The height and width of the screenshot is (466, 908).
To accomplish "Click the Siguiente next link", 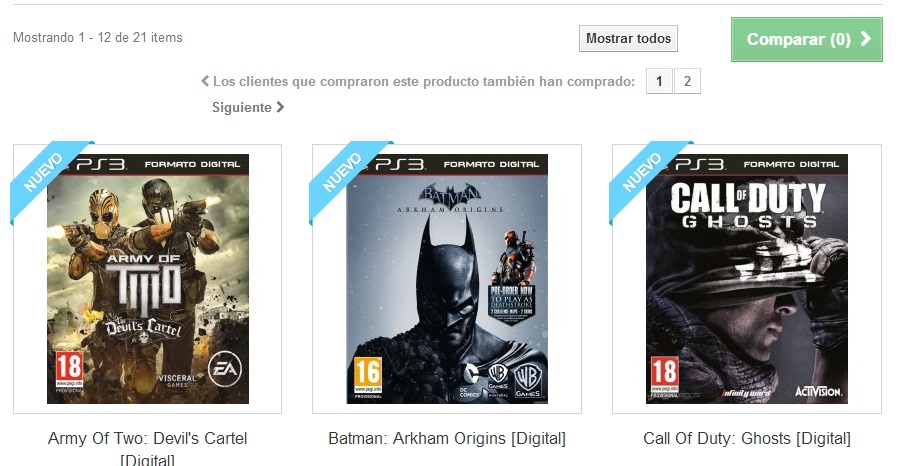I will coord(248,107).
